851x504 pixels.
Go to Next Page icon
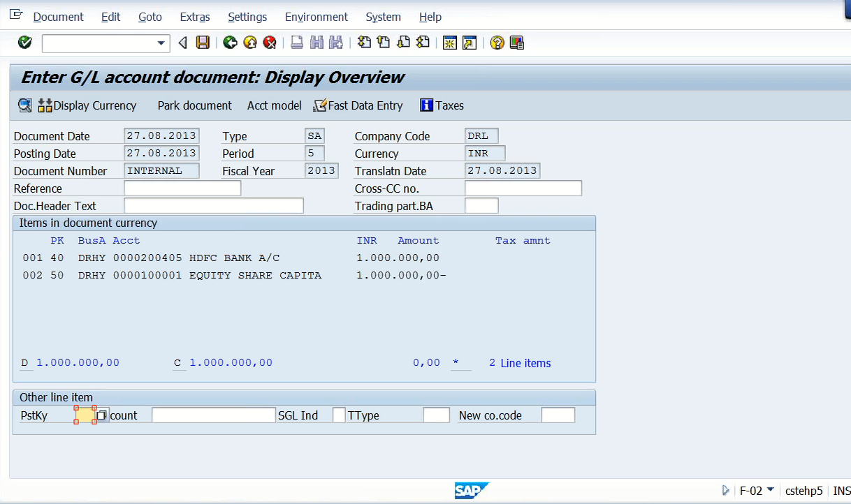point(403,43)
